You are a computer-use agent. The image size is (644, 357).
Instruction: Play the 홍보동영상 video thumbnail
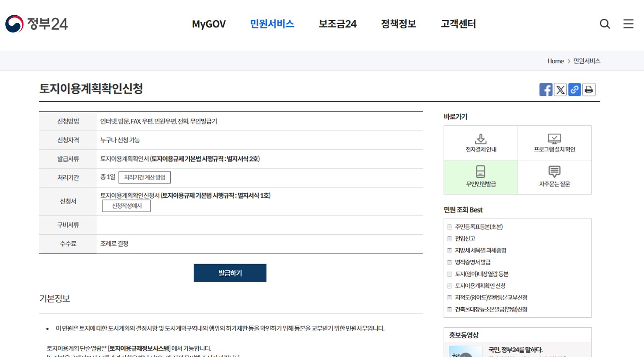pos(465,351)
